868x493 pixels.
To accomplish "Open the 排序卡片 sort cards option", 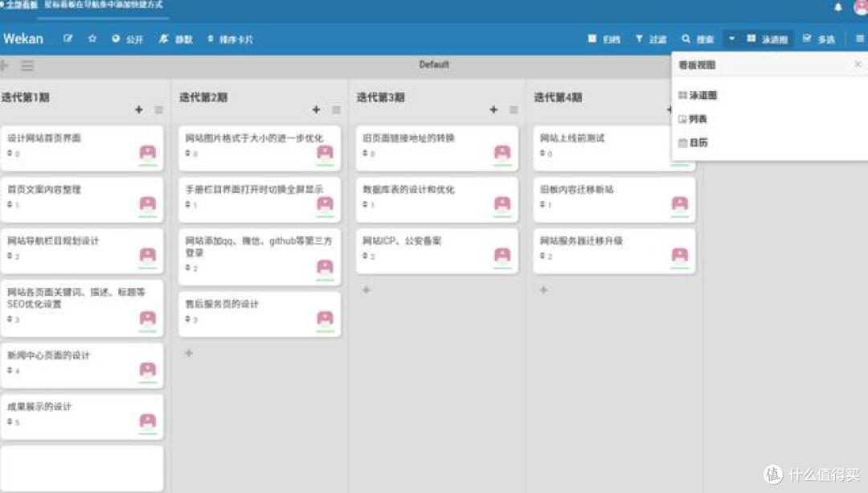I will (x=231, y=39).
